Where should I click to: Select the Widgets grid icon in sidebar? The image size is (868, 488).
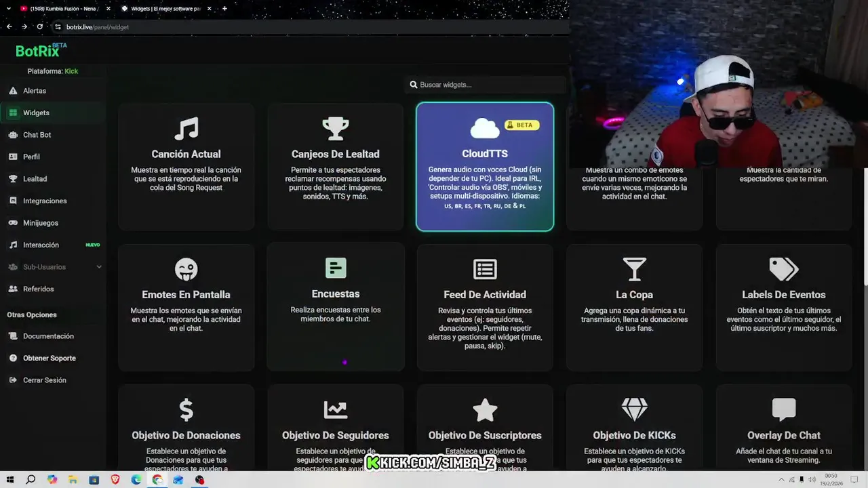coord(13,113)
